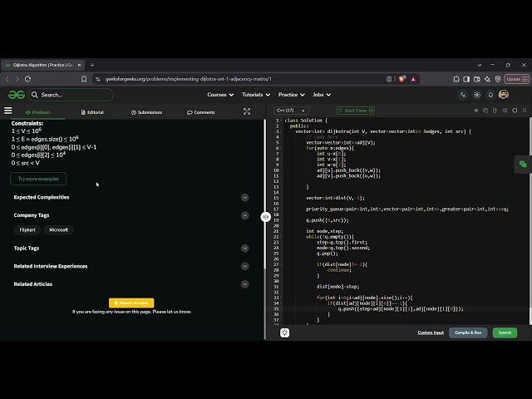Screen dimensions: 532x399
Task: Click the browser address bar URL
Action: click(x=188, y=79)
